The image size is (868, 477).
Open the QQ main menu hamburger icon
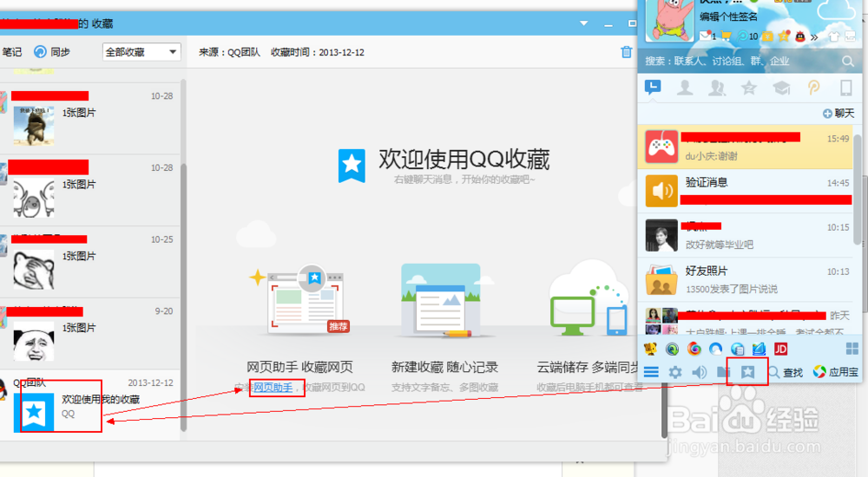651,372
